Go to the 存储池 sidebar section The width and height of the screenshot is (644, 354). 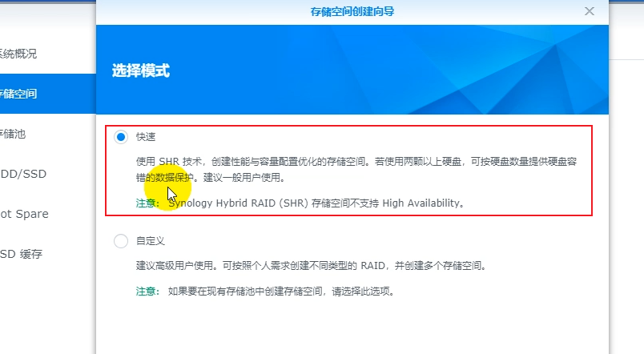[13, 134]
